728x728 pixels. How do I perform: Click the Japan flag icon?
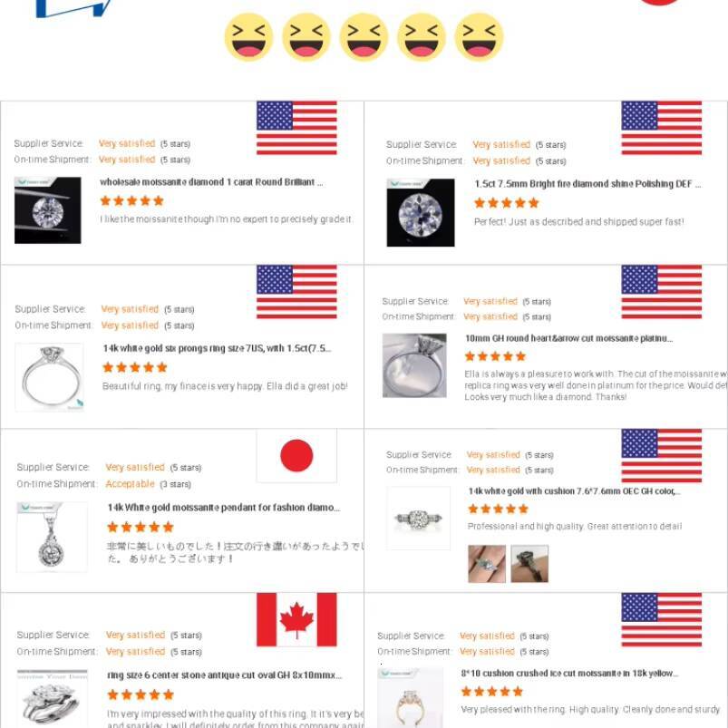click(x=296, y=455)
